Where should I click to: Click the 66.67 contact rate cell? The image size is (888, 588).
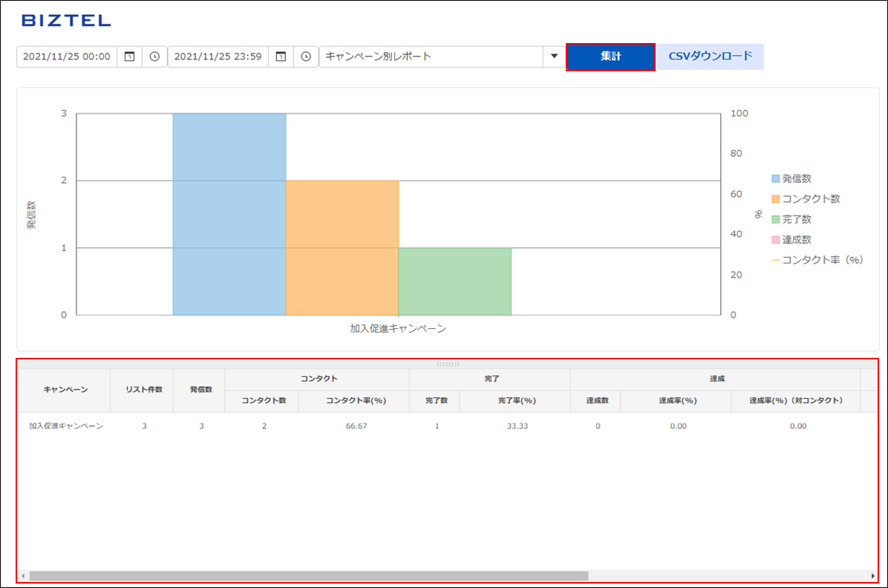(x=356, y=427)
